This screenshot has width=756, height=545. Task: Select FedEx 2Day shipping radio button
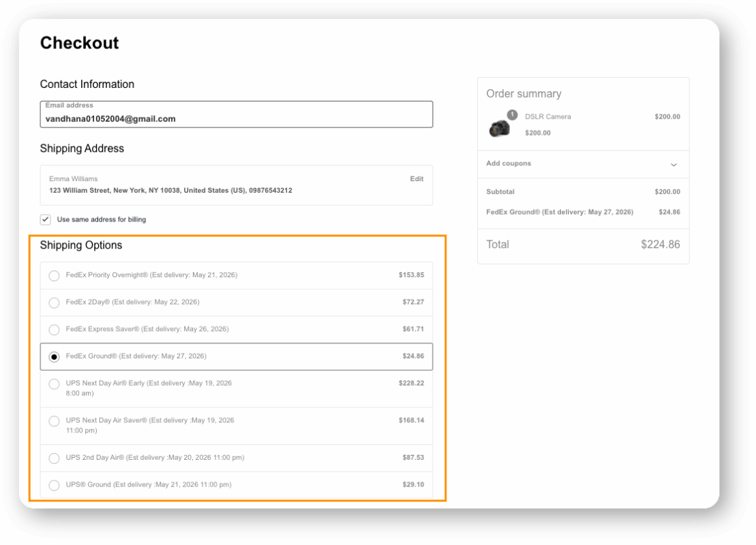[54, 302]
